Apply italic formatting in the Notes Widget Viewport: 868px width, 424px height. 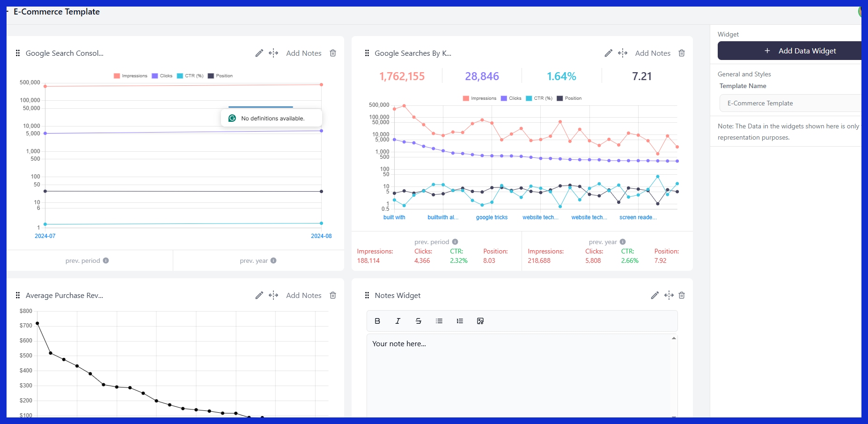point(397,321)
